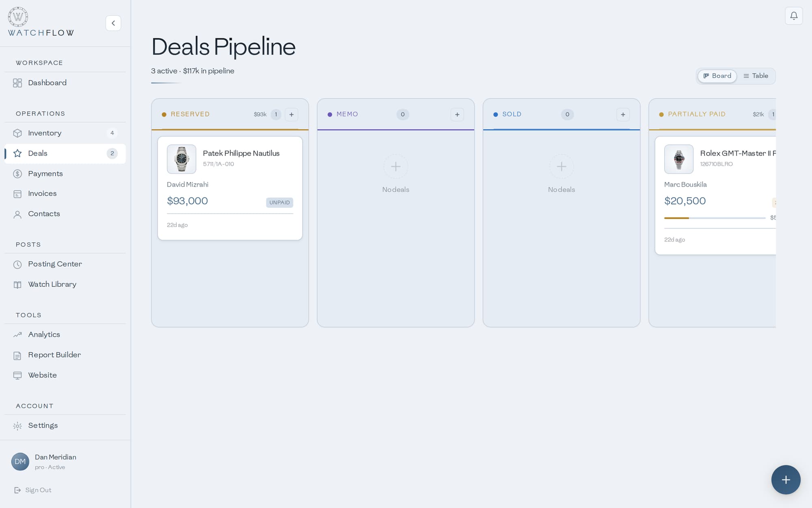Click the Dashboard grid icon
The height and width of the screenshot is (508, 812).
(17, 83)
